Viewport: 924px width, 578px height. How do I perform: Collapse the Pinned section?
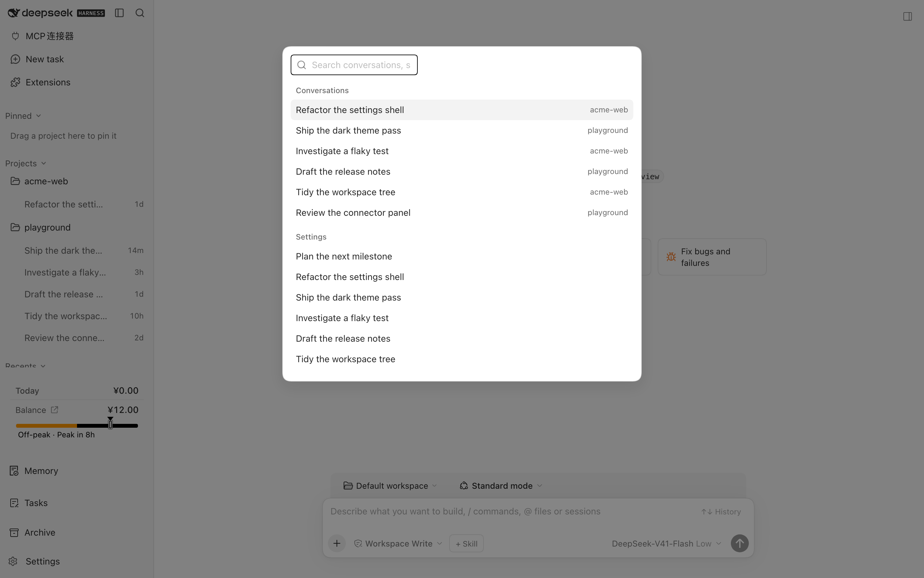click(23, 116)
